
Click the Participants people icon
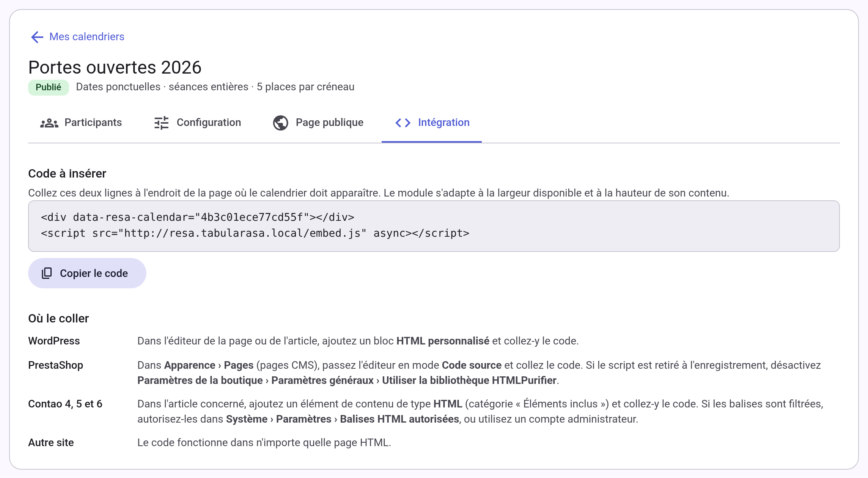49,123
